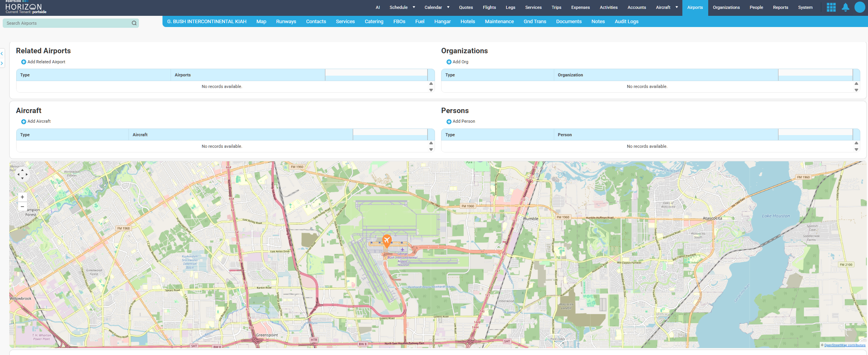The width and height of the screenshot is (868, 355).
Task: Switch to the Runways tab
Action: tap(286, 22)
